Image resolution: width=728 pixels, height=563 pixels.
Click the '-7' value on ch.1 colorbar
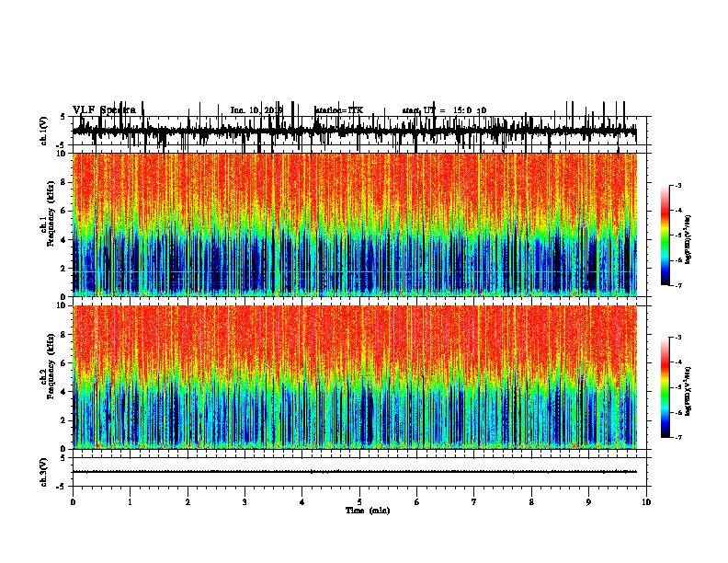(x=678, y=285)
